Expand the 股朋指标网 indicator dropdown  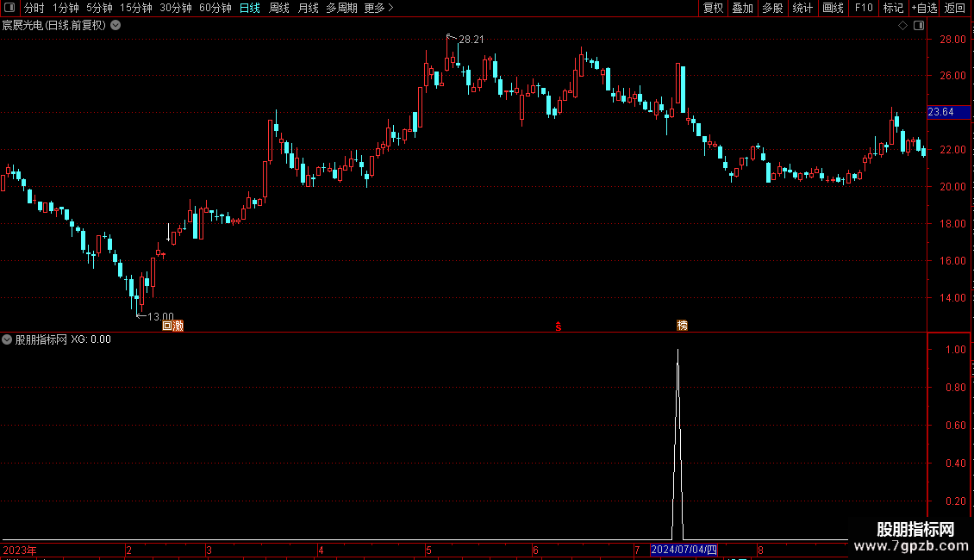click(7, 339)
